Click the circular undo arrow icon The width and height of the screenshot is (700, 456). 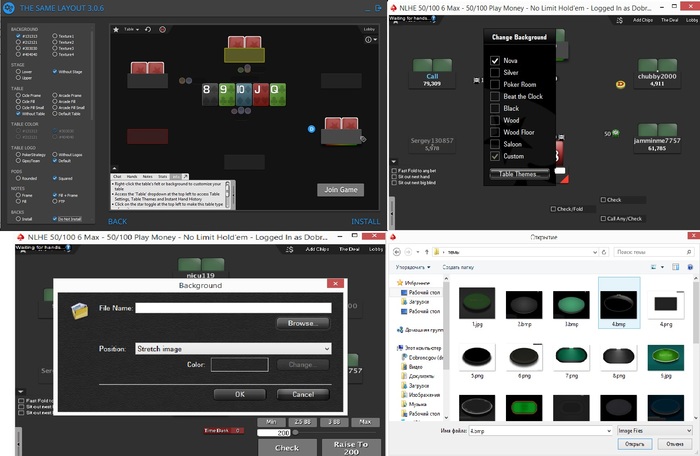coord(148,29)
